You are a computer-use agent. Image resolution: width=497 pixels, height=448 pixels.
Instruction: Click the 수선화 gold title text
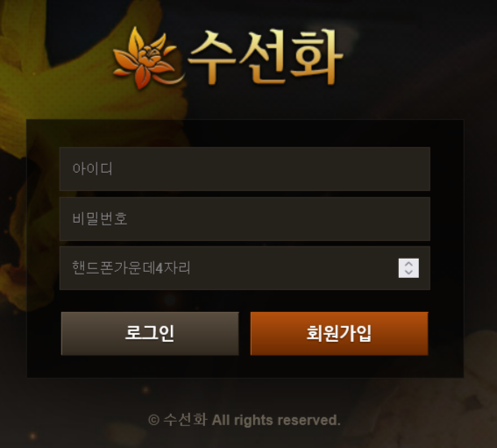click(x=266, y=57)
